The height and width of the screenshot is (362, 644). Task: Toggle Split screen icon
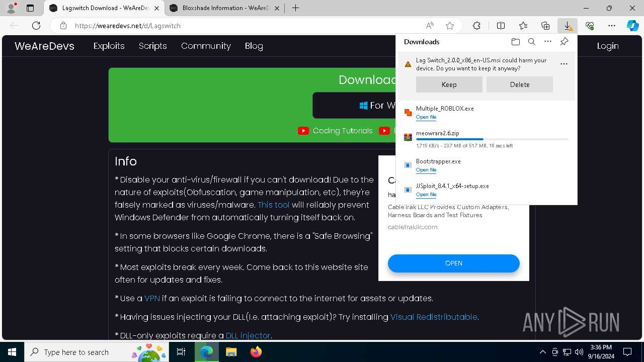coord(501,26)
